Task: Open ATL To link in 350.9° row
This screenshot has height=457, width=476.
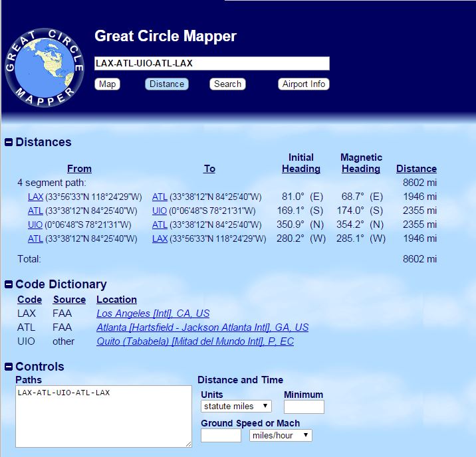Action: pyautogui.click(x=160, y=225)
